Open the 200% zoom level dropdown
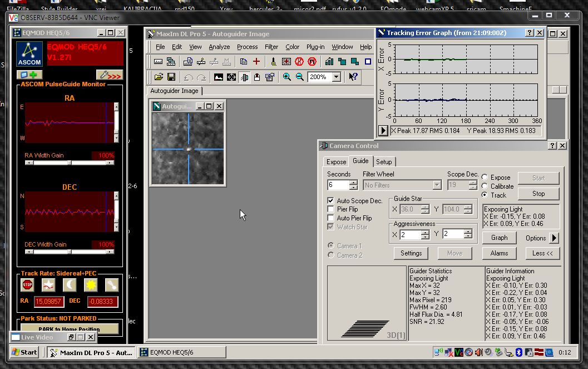 point(336,77)
